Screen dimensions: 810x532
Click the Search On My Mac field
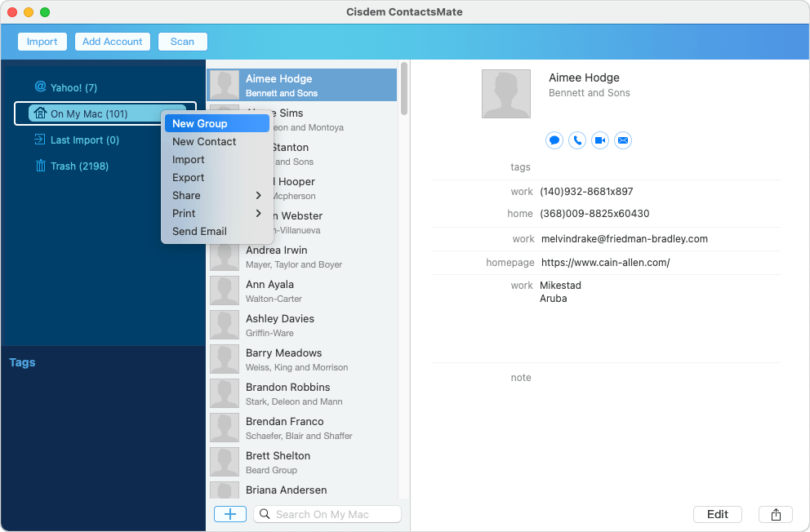[x=327, y=514]
